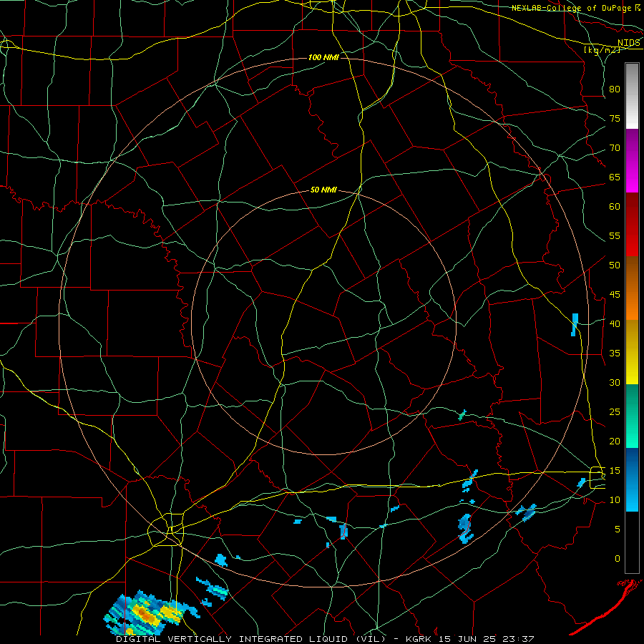Click the large multicolor storm cell at bottom left
Image resolution: width=644 pixels, height=644 pixels.
tap(151, 613)
